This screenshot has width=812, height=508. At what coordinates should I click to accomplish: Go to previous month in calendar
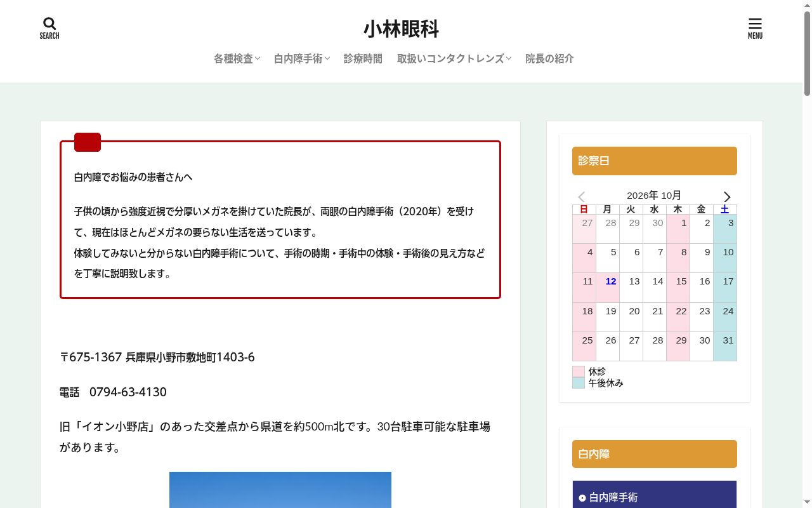click(581, 197)
